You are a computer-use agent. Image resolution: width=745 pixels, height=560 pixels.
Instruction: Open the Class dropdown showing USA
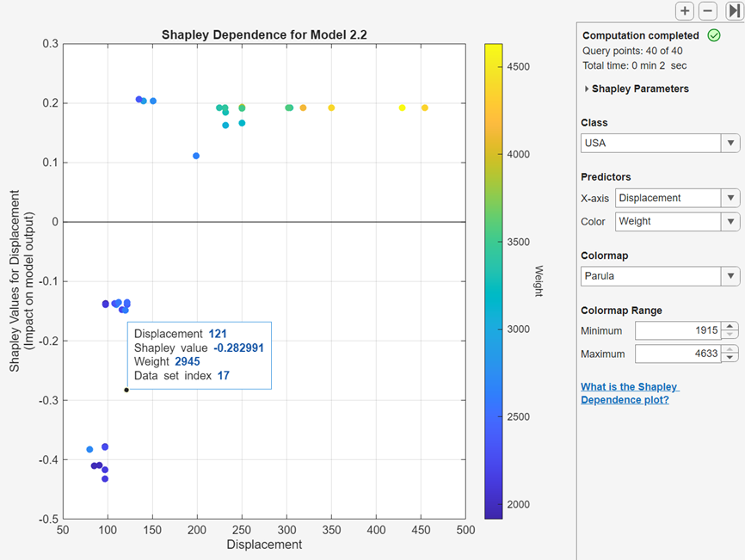660,144
